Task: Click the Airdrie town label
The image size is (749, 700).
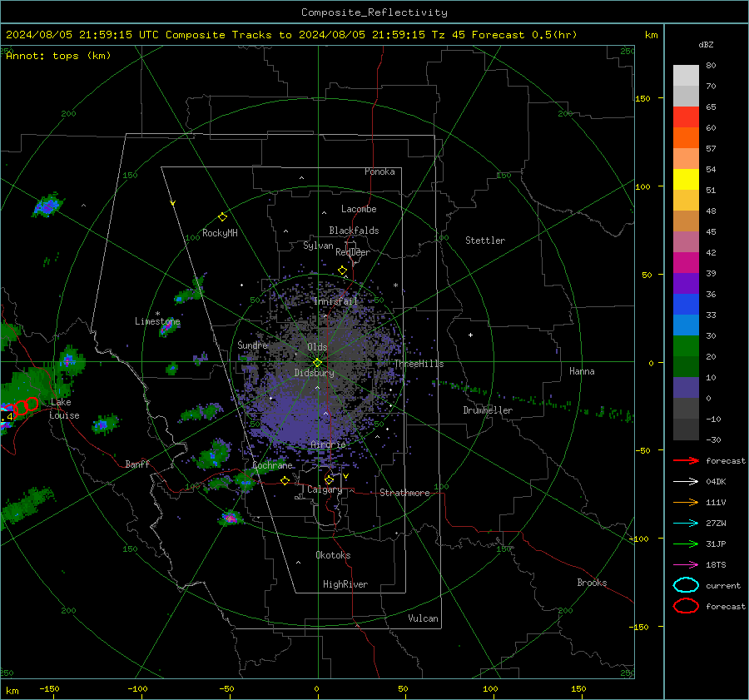Action: (328, 444)
